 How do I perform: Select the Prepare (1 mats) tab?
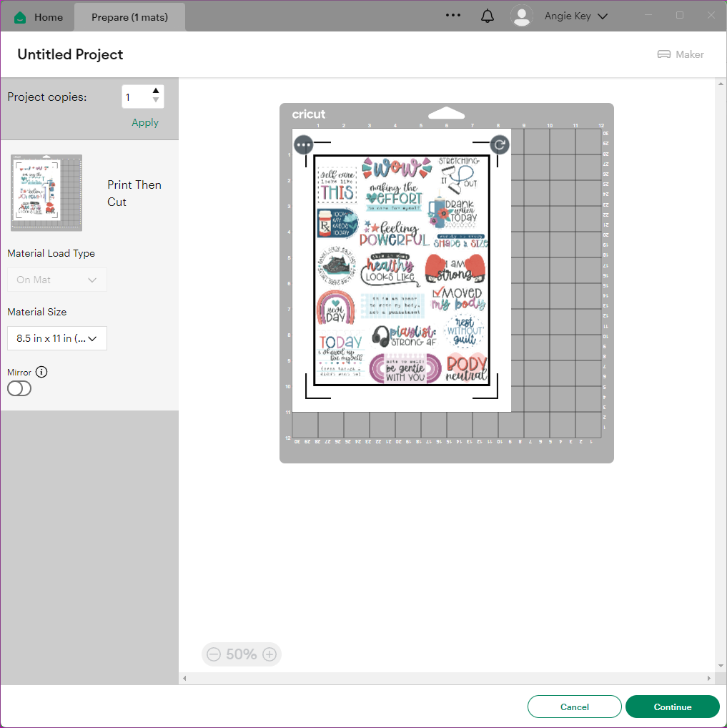[129, 17]
